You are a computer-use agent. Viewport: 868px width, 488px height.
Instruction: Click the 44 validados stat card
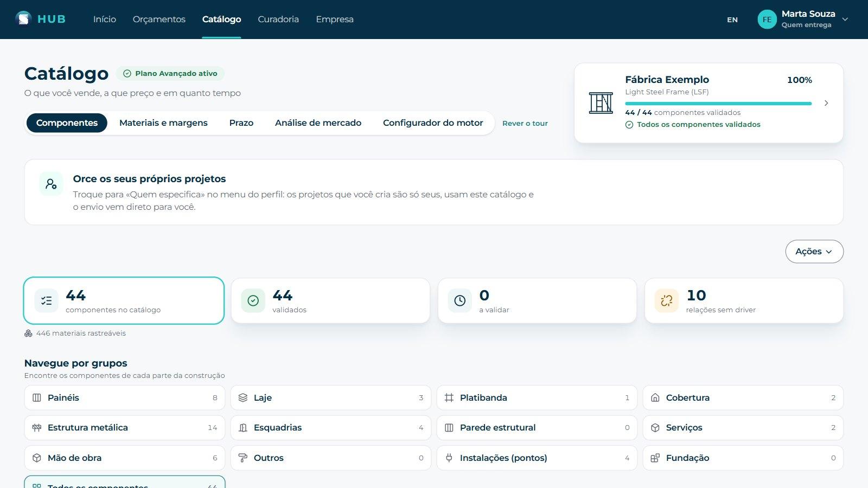point(330,300)
